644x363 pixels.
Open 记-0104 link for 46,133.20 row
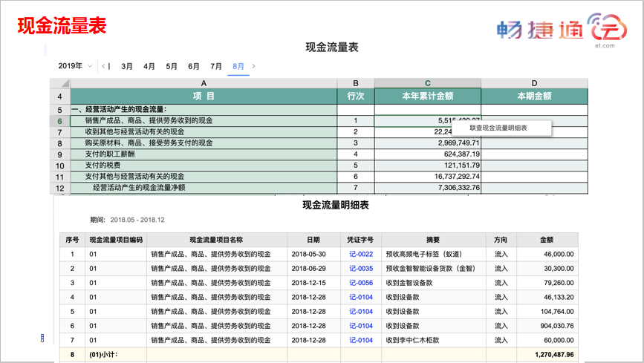[361, 297]
